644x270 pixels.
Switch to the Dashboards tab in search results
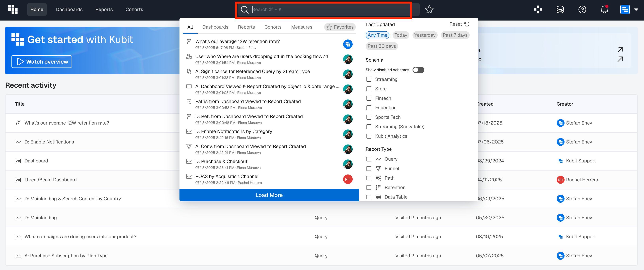pos(215,27)
